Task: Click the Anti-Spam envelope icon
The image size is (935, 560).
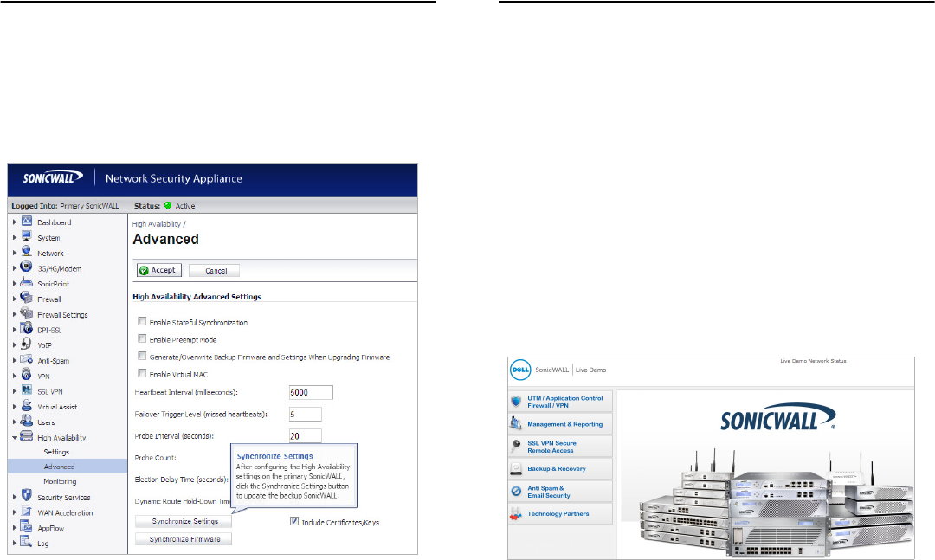Action: coord(26,359)
